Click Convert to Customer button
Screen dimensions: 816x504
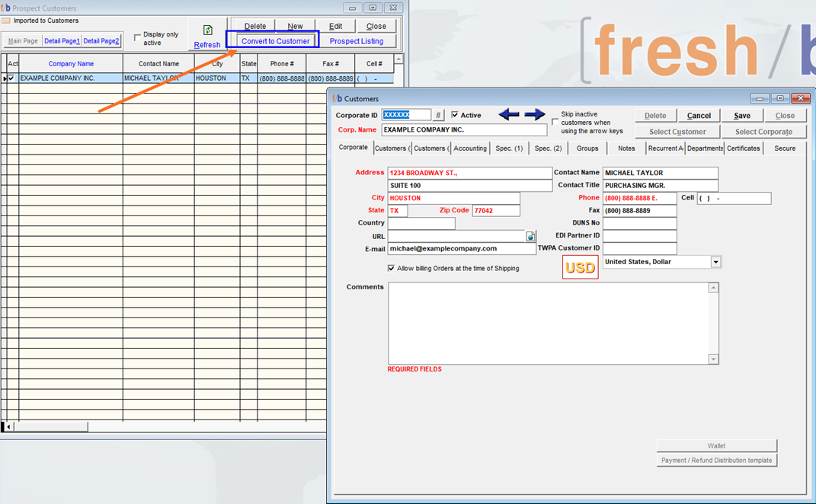[275, 41]
